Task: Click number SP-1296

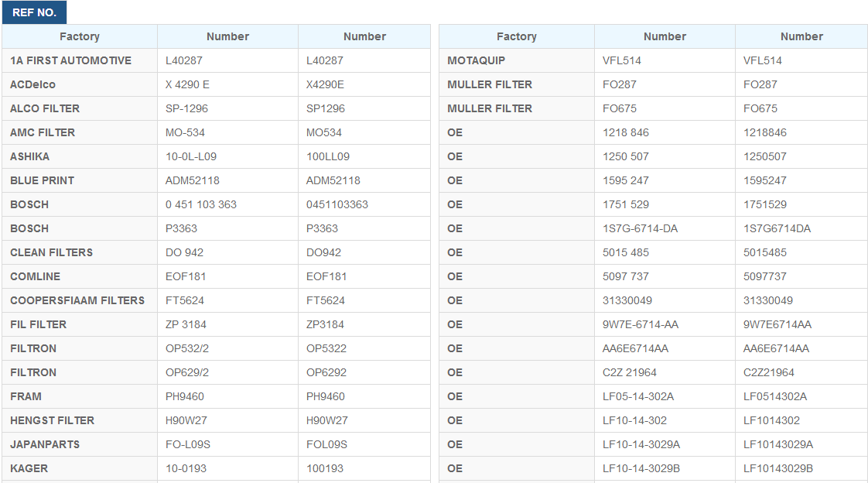Action: coord(186,108)
